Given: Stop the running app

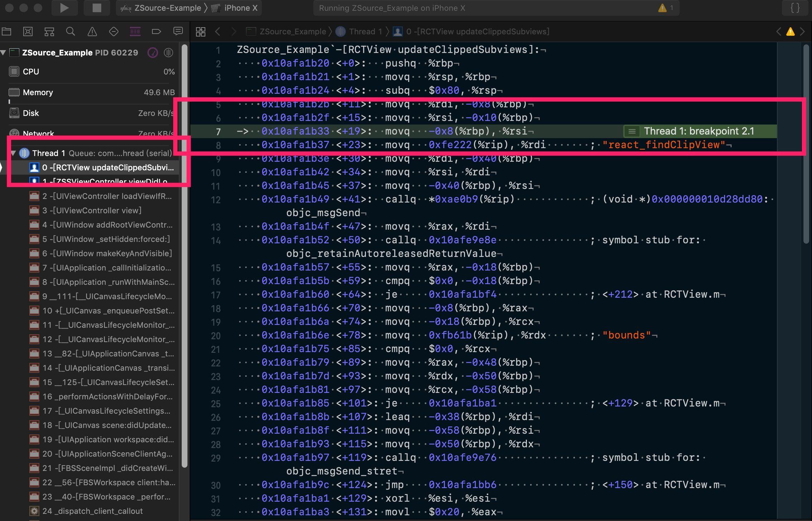Looking at the screenshot, I should pyautogui.click(x=97, y=8).
